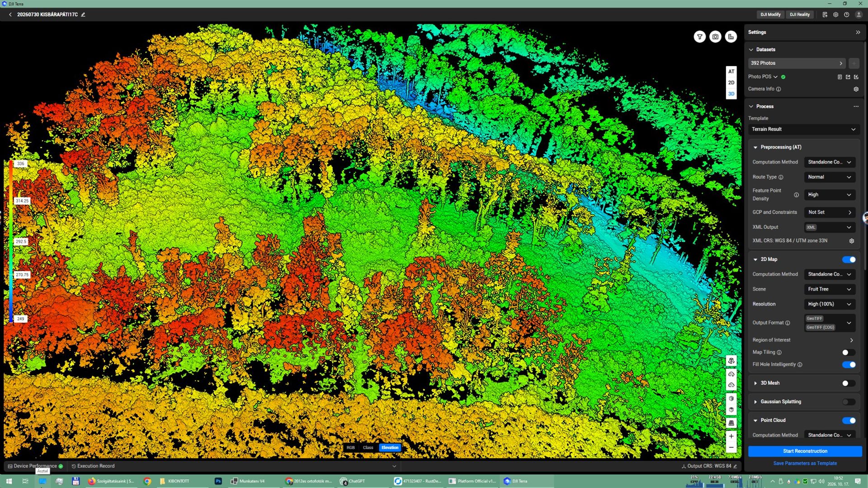The image size is (868, 488).
Task: Click Save Parameters as Template link
Action: click(805, 463)
